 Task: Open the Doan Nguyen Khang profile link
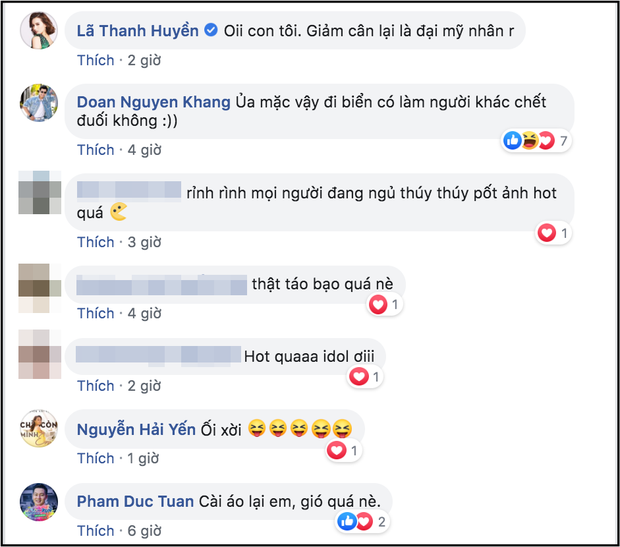(153, 102)
